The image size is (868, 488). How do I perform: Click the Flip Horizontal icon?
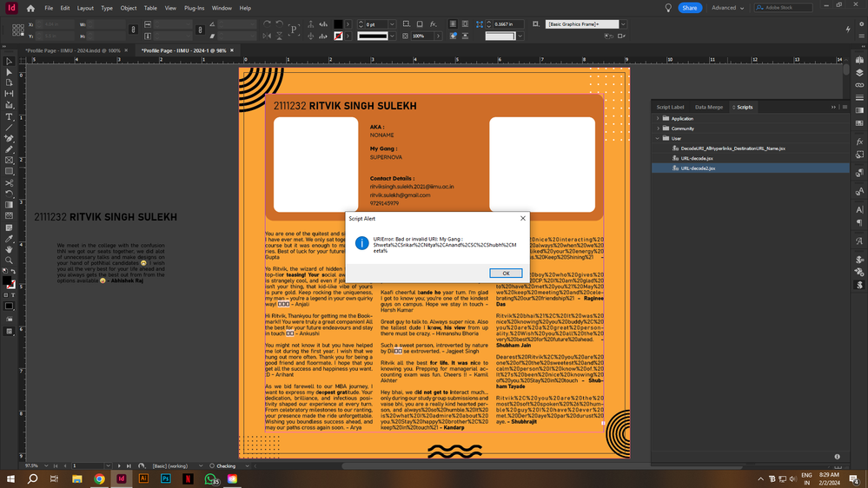[268, 36]
